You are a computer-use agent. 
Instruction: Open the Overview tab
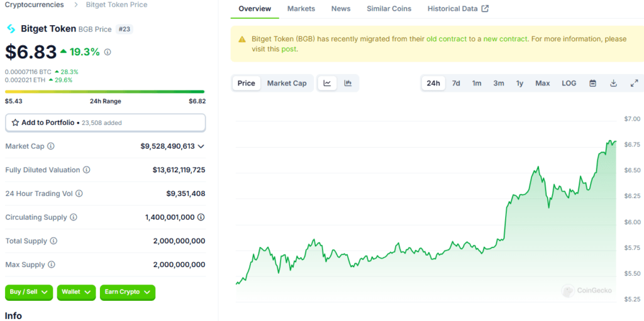pos(255,9)
